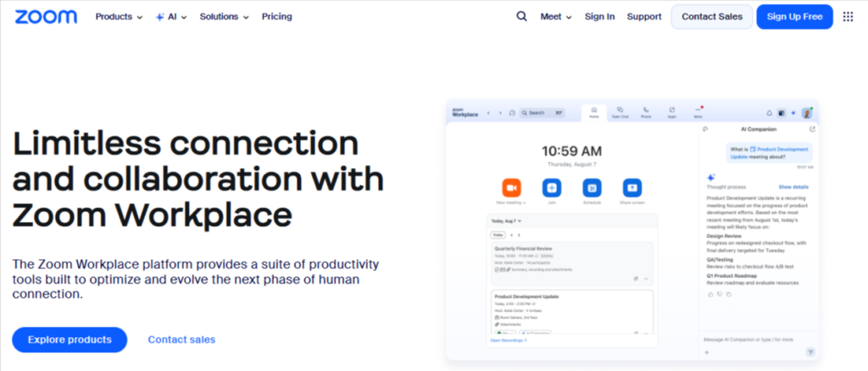Viewport: 868px width, 371px height.
Task: Open the Quarterly Financial Review meeting card
Action: pyautogui.click(x=572, y=263)
